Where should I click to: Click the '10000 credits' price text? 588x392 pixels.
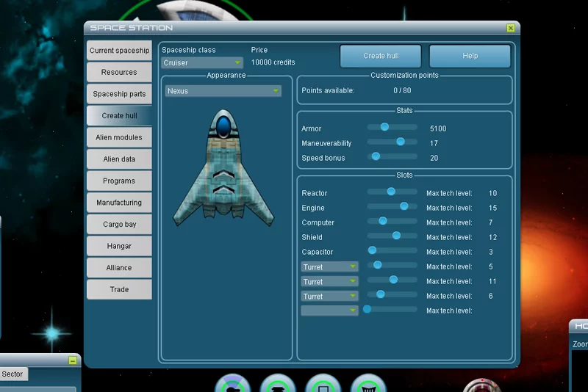pos(273,62)
